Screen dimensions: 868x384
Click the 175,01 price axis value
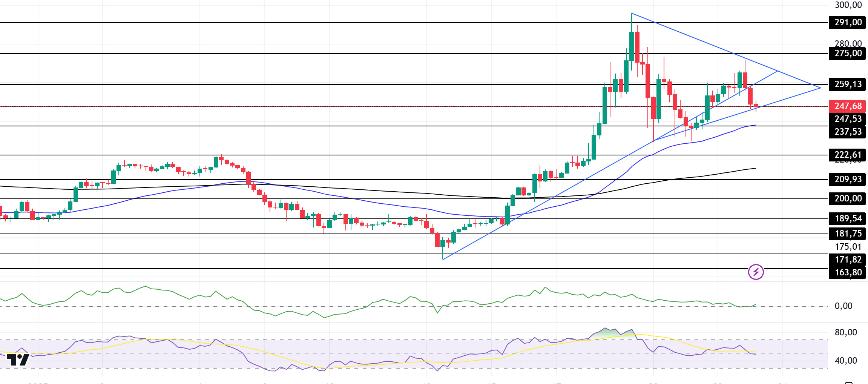click(848, 247)
